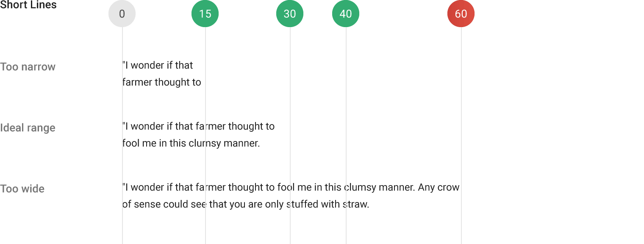644x244 pixels.
Task: Click the line "of sense could see that you are only stuffed with straw."
Action: coord(246,204)
